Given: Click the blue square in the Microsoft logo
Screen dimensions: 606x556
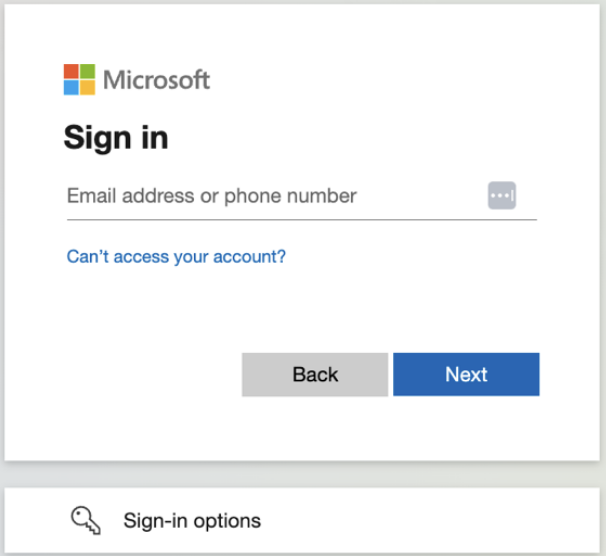Looking at the screenshot, I should [x=72, y=87].
